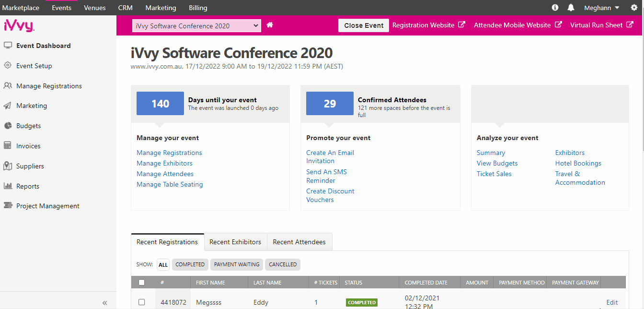Expand the Meghann user menu
Image resolution: width=644 pixels, height=309 pixels.
tap(601, 8)
